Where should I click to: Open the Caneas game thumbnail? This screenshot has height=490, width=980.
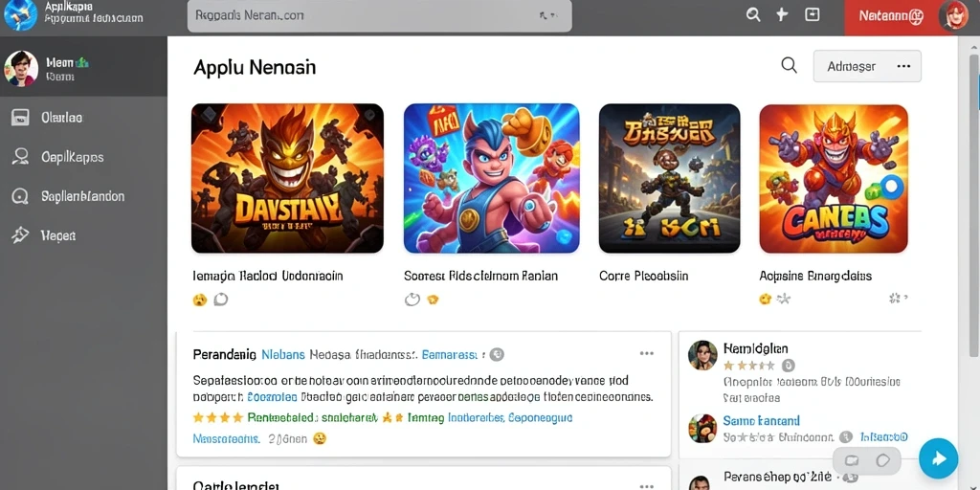click(x=834, y=179)
